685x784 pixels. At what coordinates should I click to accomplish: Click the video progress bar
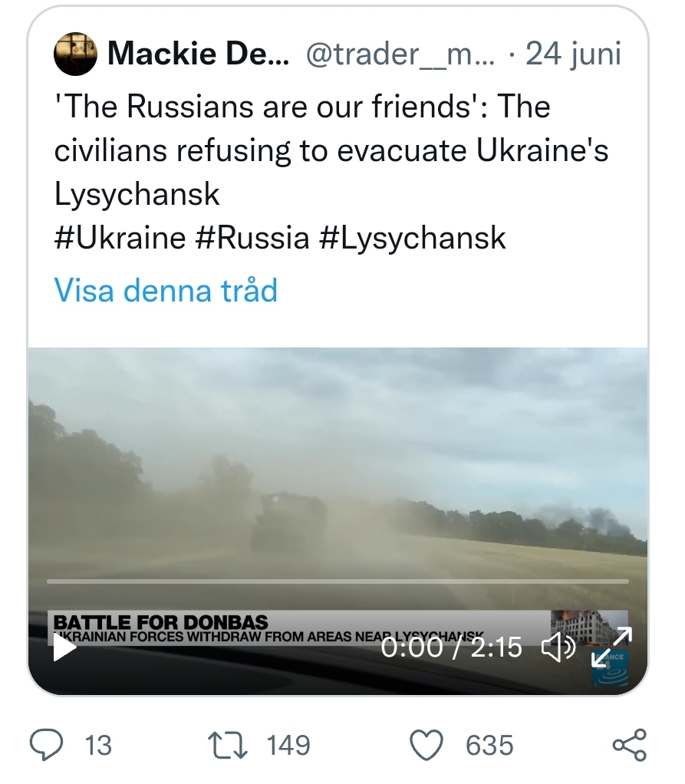tap(338, 581)
